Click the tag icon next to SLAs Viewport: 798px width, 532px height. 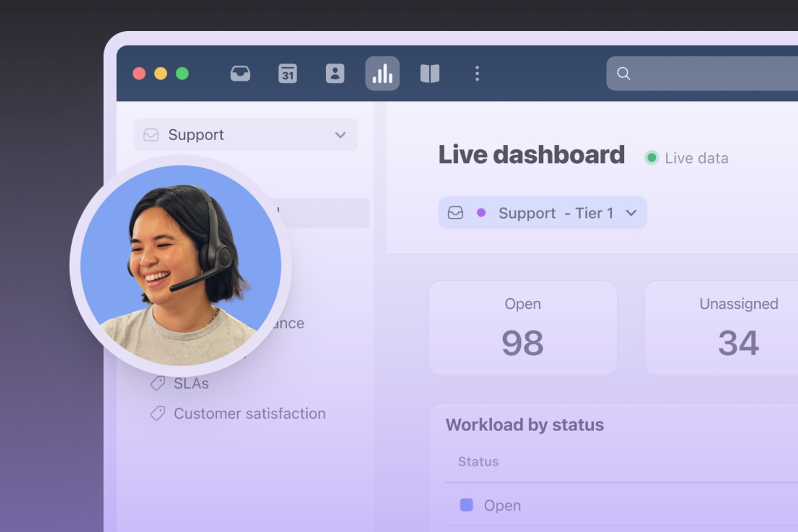pyautogui.click(x=157, y=383)
